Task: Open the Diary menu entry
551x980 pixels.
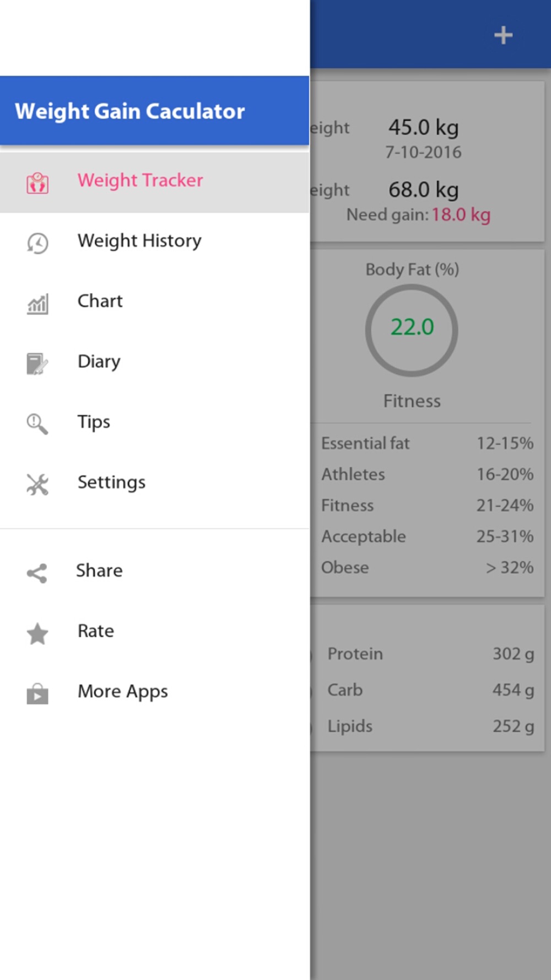Action: (99, 362)
